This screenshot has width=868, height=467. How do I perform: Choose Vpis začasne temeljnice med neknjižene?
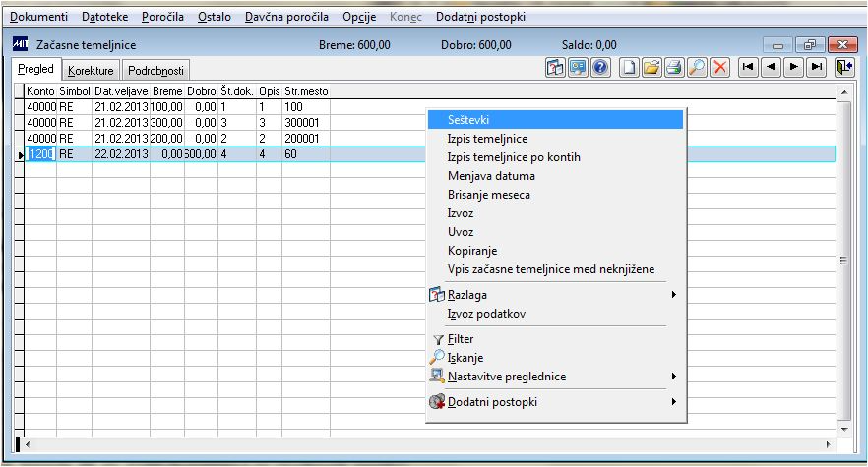555,269
